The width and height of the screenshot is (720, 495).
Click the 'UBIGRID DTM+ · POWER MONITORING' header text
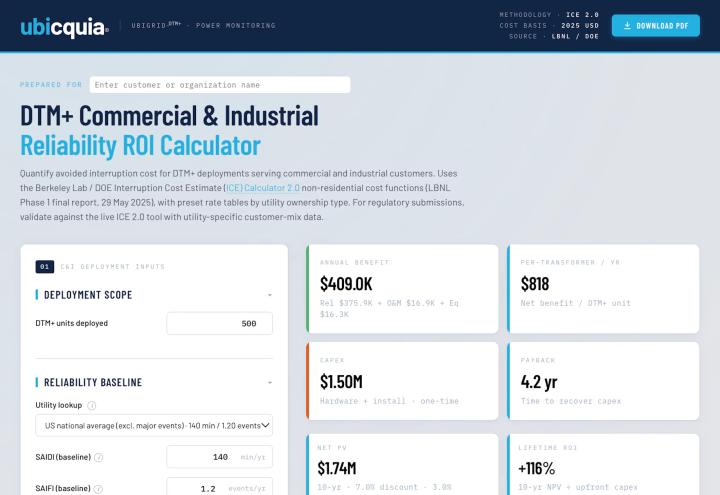click(203, 25)
